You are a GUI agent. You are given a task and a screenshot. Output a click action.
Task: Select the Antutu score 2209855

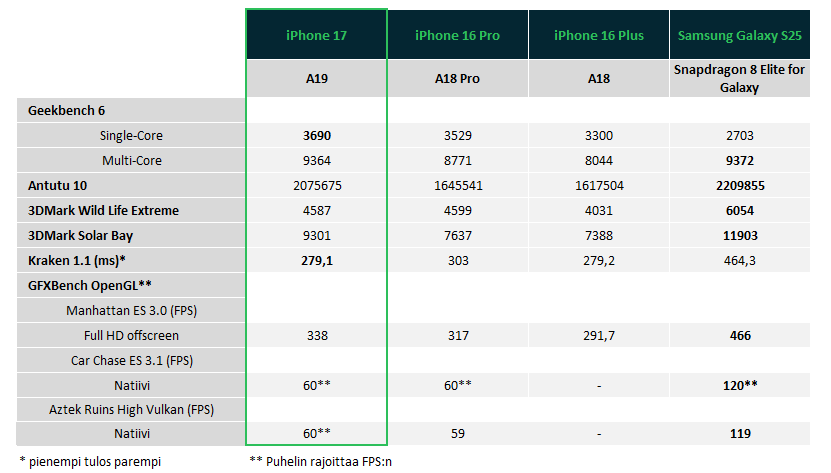[741, 185]
